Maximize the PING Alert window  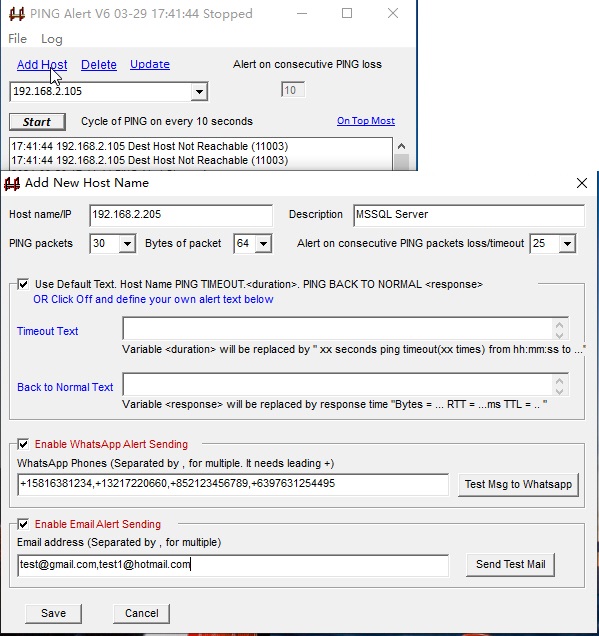(347, 13)
